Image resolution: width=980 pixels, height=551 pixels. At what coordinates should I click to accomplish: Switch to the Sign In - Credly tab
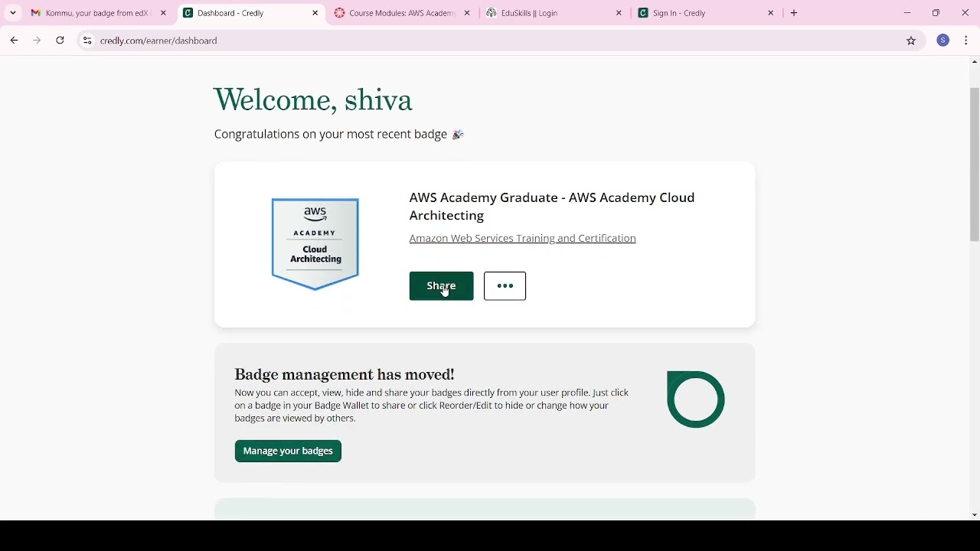coord(704,13)
